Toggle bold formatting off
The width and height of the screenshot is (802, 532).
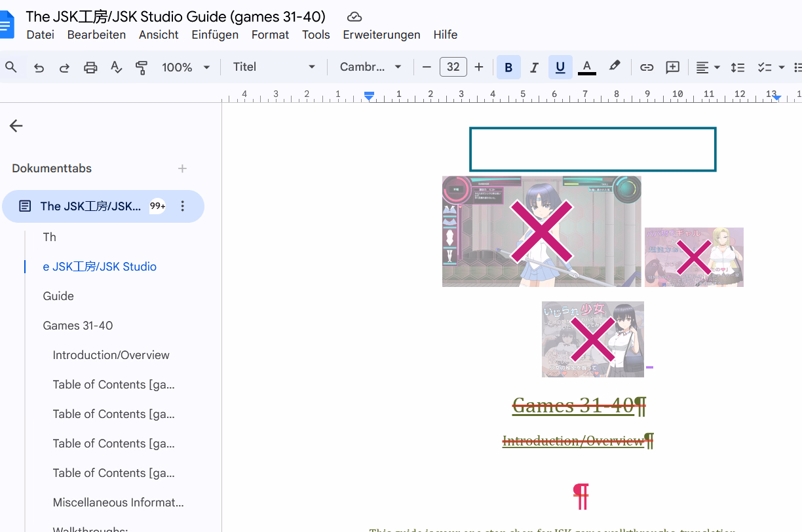508,67
